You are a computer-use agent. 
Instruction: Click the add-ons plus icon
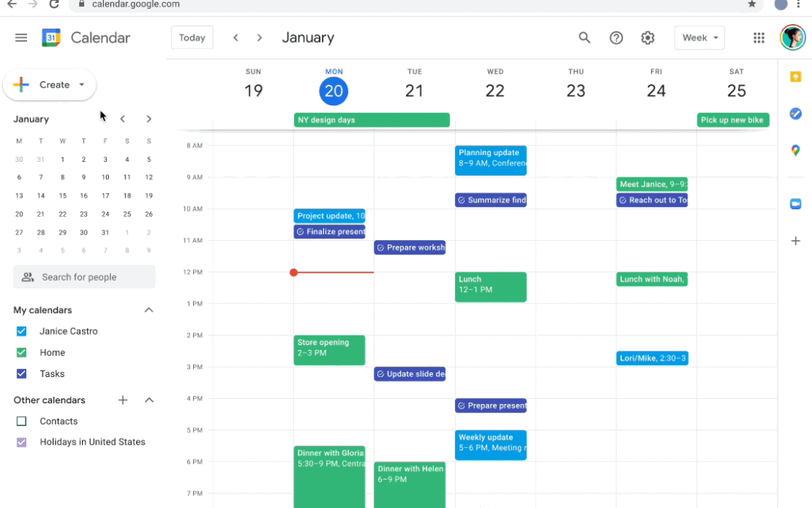click(x=795, y=241)
